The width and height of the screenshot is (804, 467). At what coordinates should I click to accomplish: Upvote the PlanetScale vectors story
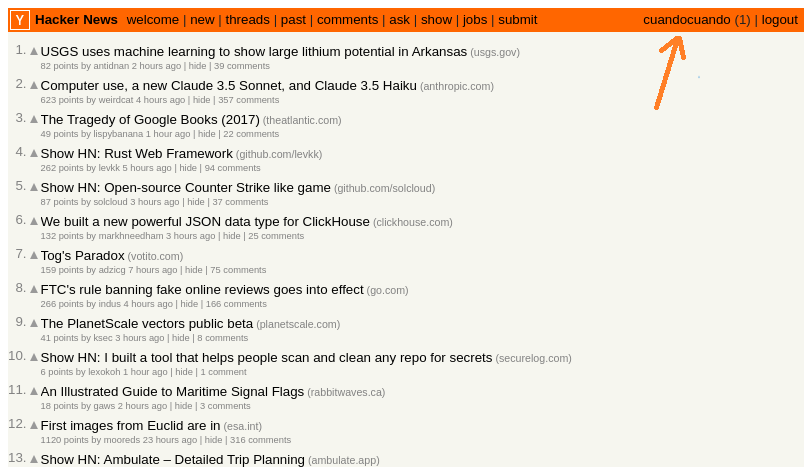point(34,323)
